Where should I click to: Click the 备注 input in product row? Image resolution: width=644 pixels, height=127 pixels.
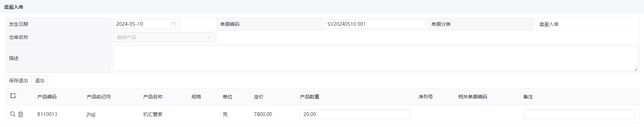[579, 114]
